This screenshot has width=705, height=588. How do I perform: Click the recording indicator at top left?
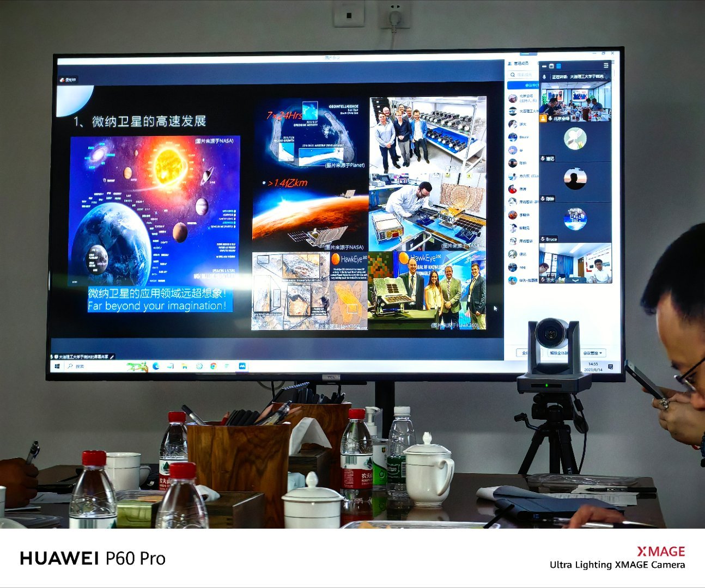69,79
